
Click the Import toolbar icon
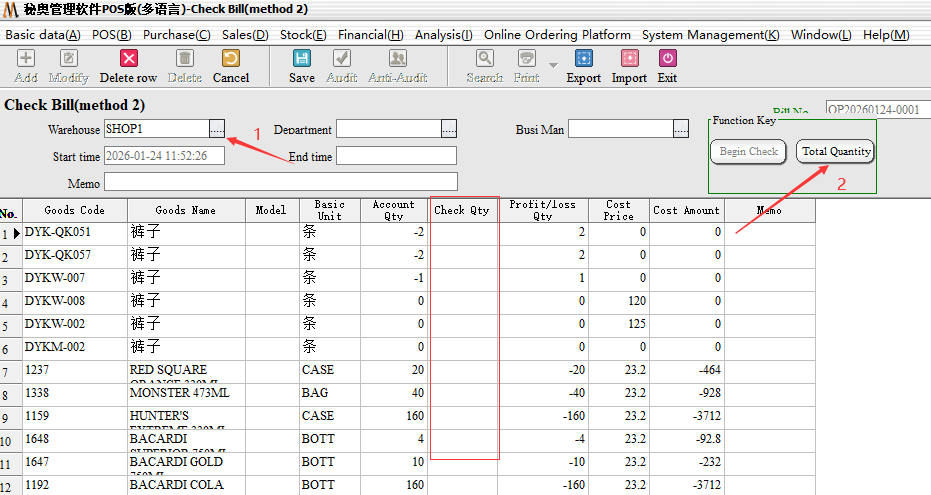tap(629, 66)
